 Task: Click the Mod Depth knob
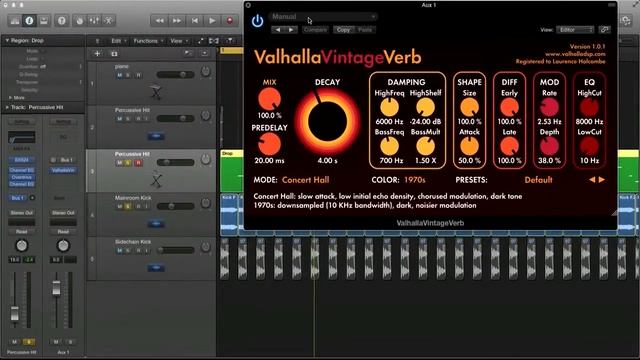coord(549,146)
